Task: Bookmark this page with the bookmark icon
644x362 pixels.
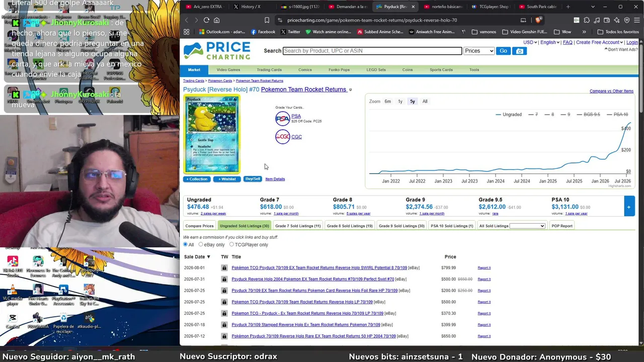Action: pyautogui.click(x=267, y=20)
